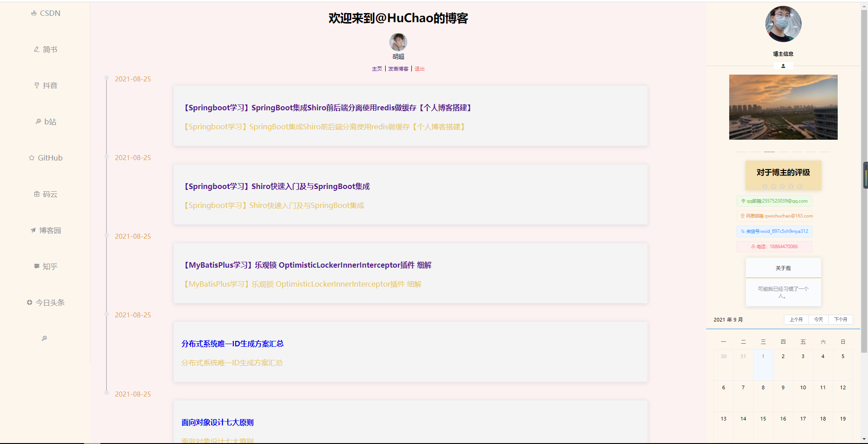Open the 抖音 sidebar icon

click(45, 85)
